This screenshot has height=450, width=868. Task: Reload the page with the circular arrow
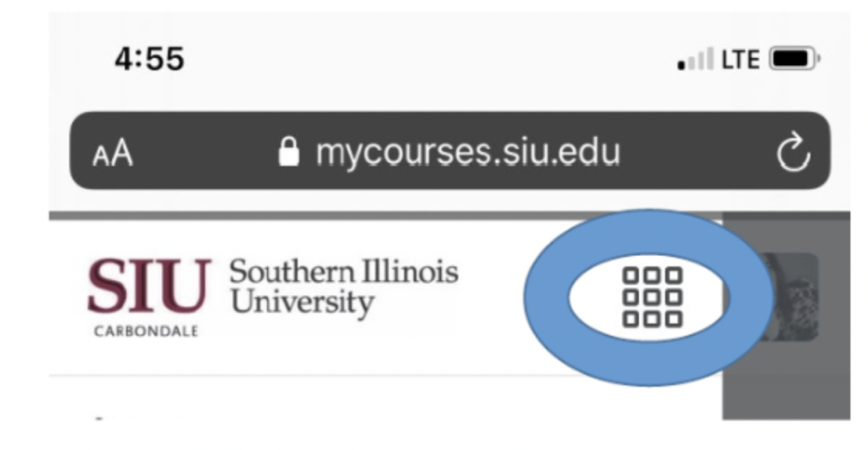click(793, 152)
